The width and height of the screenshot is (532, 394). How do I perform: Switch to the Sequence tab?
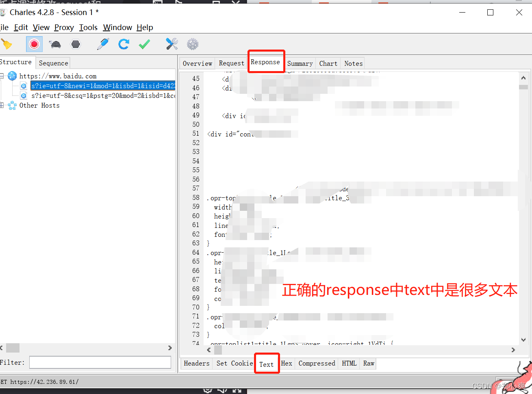pos(53,63)
